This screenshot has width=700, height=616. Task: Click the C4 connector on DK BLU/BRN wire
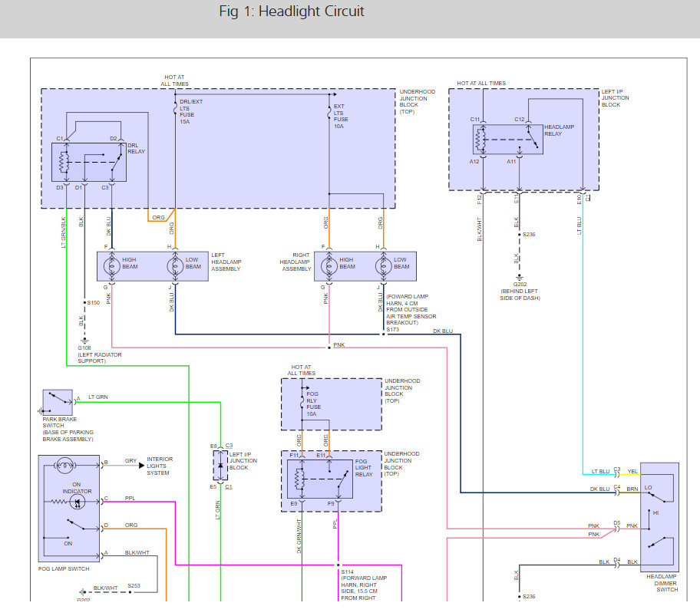(617, 492)
